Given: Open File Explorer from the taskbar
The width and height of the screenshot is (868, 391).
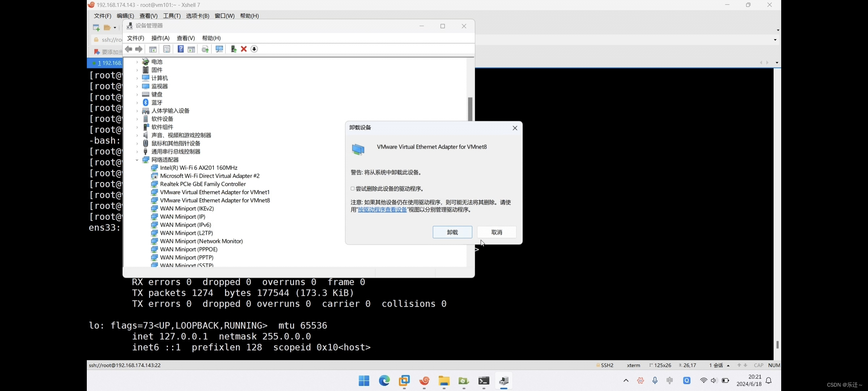Looking at the screenshot, I should pyautogui.click(x=444, y=381).
